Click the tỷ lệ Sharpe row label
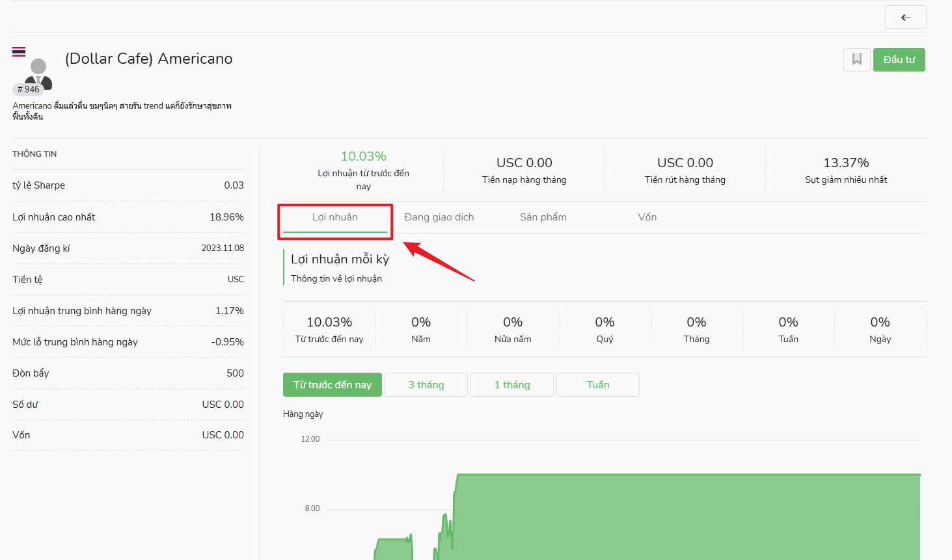This screenshot has height=560, width=952. pos(38,185)
